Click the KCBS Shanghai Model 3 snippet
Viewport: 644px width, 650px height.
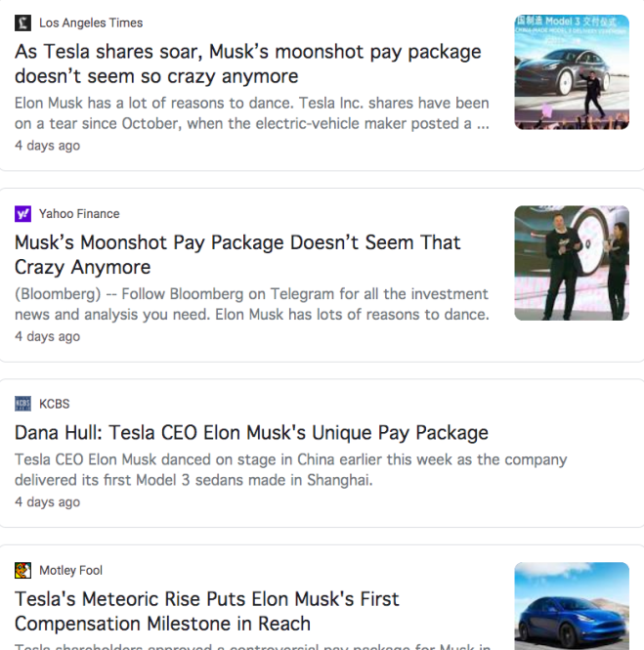(x=290, y=469)
